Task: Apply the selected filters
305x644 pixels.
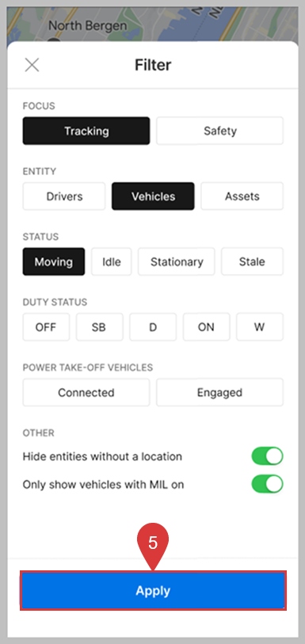Action: click(153, 591)
